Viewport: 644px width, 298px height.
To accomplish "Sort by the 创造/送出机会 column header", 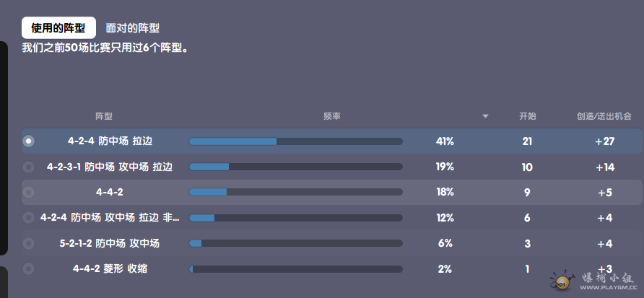I will click(604, 116).
